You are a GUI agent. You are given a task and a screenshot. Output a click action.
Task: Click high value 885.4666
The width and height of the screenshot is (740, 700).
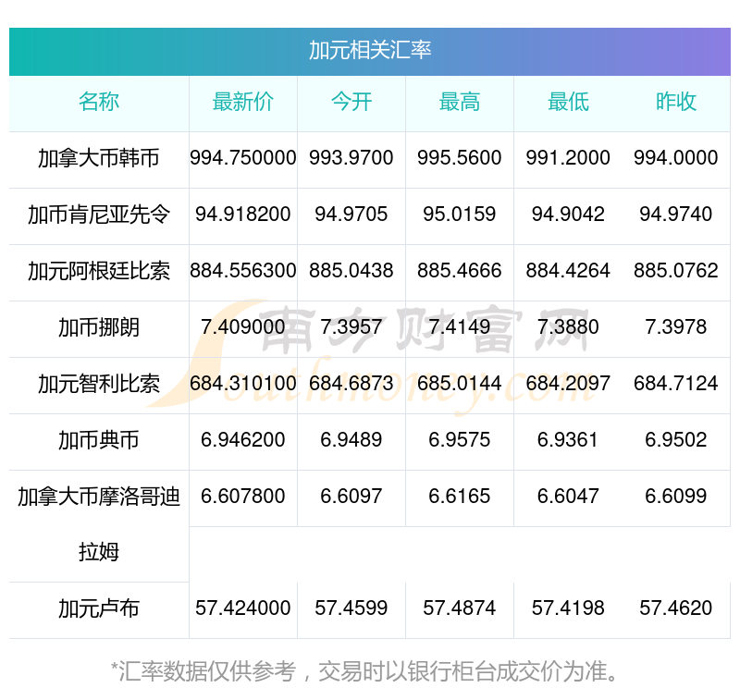[x=459, y=271]
